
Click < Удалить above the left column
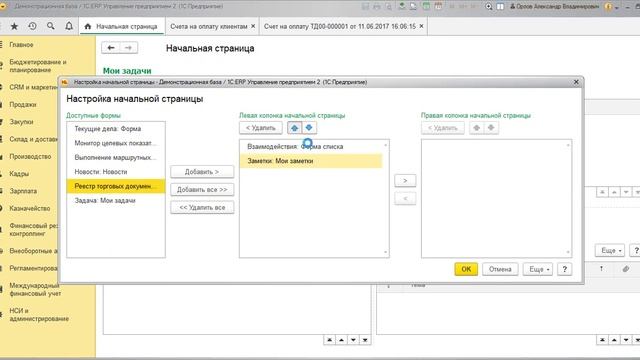260,128
